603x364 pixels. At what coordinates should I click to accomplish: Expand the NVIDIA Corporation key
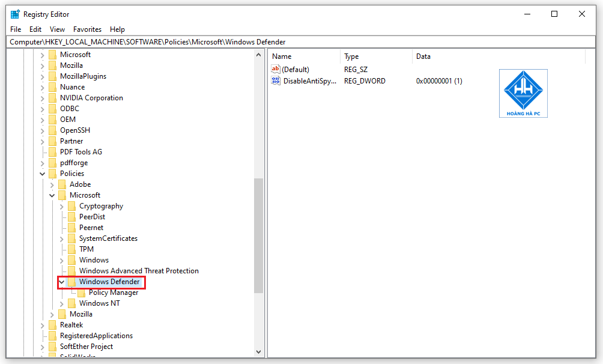[x=43, y=99]
